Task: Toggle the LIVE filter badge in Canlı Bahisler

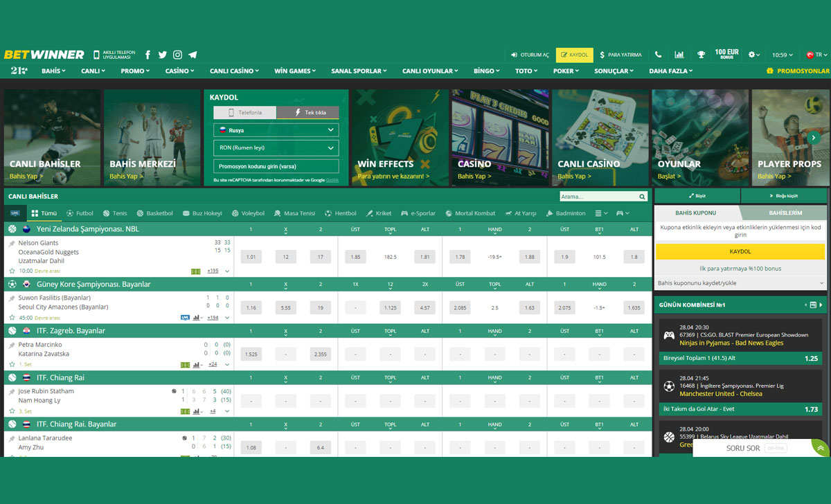Action: pyautogui.click(x=15, y=213)
